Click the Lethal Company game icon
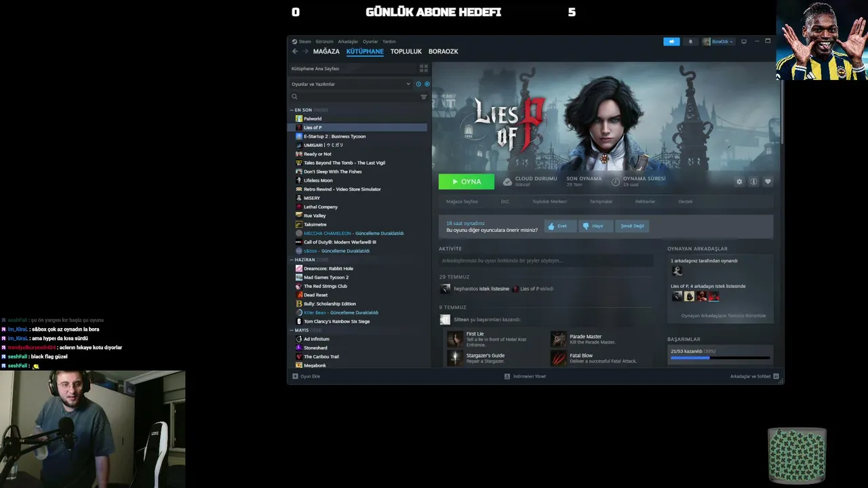 299,207
